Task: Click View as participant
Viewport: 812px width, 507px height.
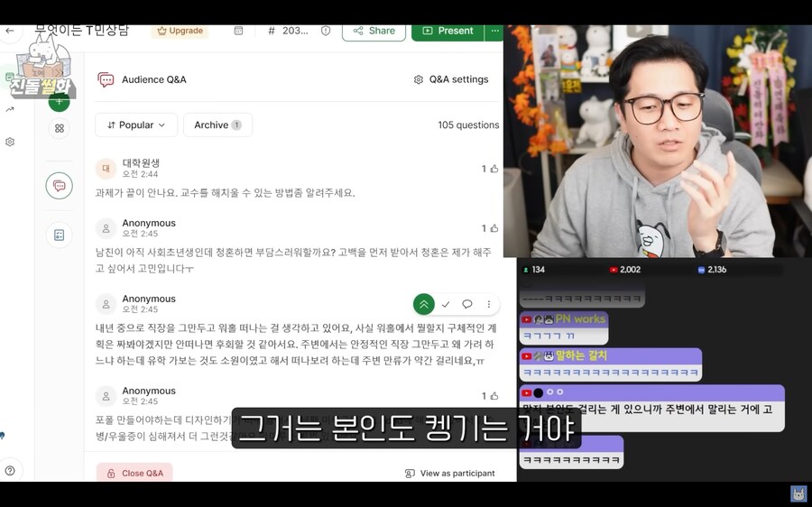Action: tap(449, 474)
